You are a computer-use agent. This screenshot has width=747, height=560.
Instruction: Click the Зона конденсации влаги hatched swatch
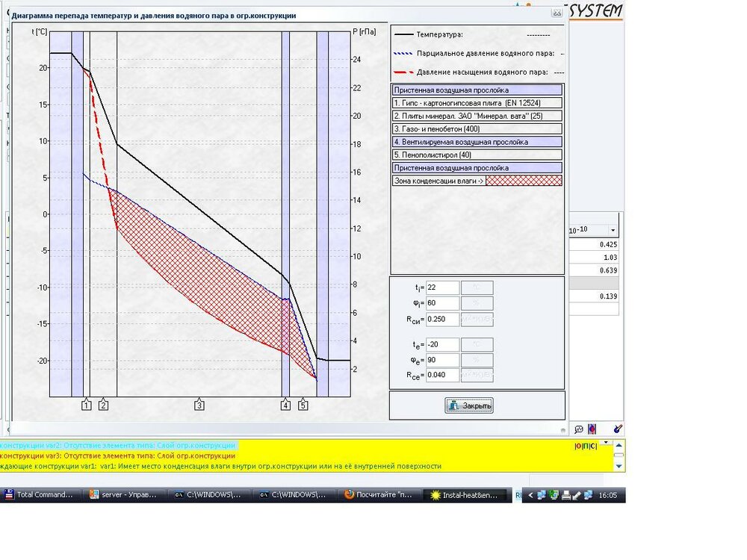(x=524, y=181)
